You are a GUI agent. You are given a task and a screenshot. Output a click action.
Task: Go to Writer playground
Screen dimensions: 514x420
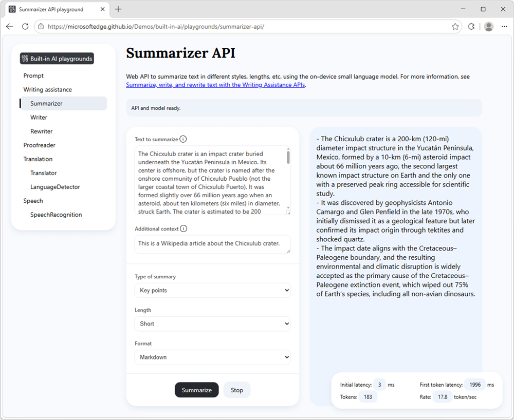[x=39, y=117]
